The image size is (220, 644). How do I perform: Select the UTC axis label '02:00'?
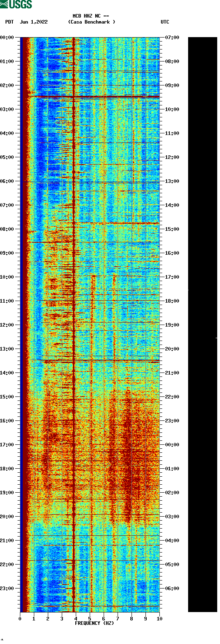[x=172, y=493]
